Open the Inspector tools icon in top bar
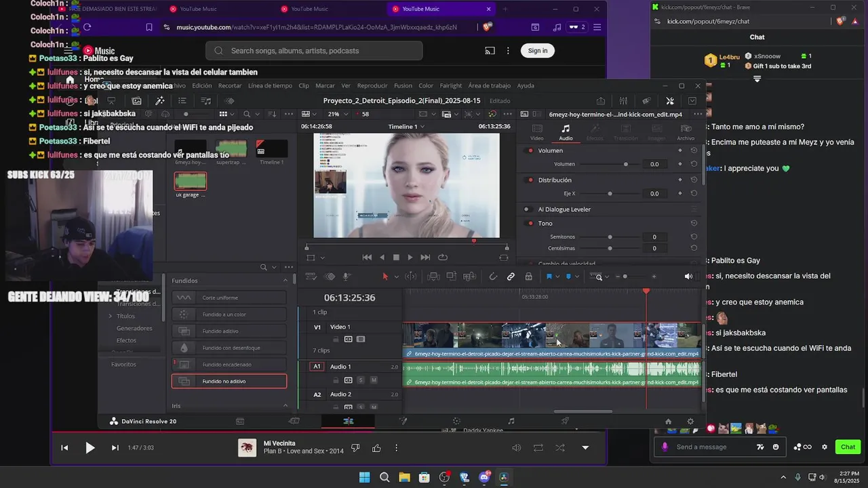The height and width of the screenshot is (488, 868). coord(670,100)
